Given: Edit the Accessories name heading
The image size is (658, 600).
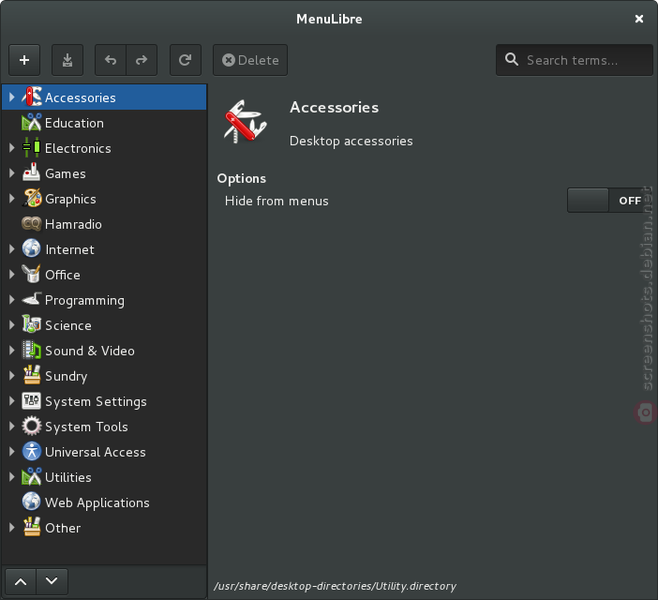Looking at the screenshot, I should click(334, 107).
